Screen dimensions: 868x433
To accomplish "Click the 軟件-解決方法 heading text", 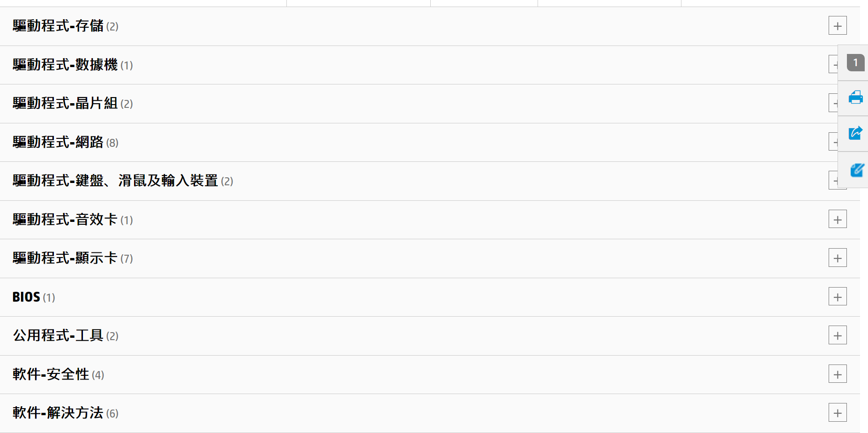I will point(58,413).
